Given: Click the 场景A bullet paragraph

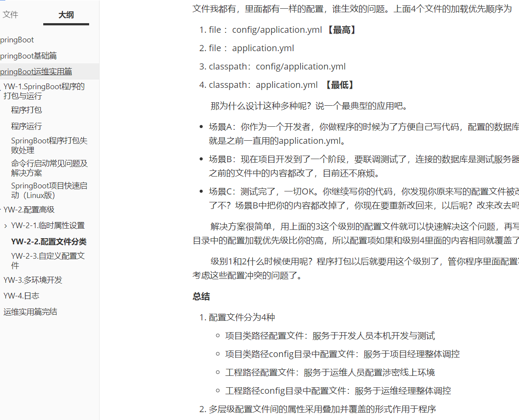Looking at the screenshot, I should point(364,134).
